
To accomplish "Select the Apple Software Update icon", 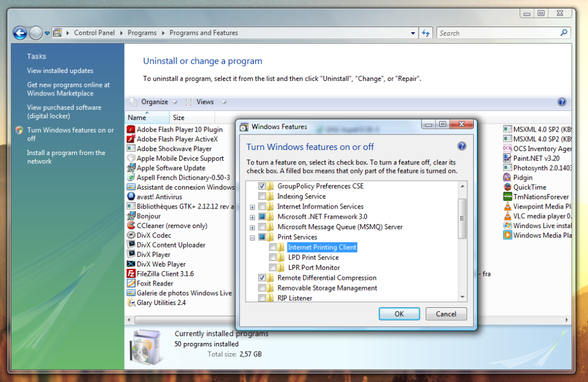I will [x=131, y=168].
